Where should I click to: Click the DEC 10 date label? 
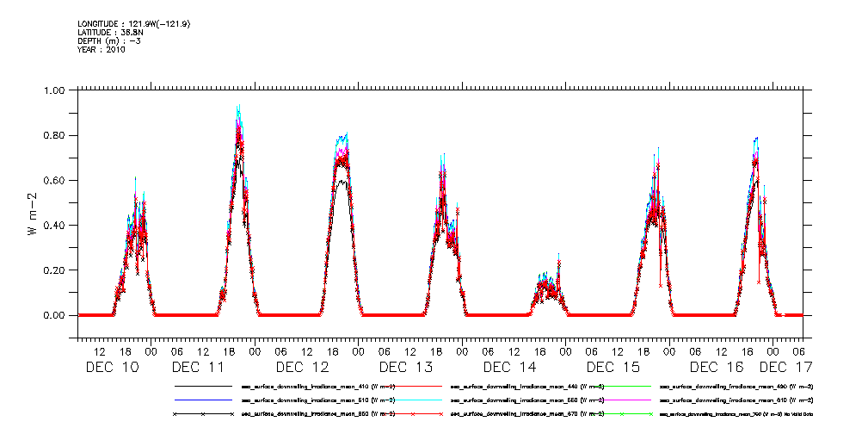(x=113, y=367)
